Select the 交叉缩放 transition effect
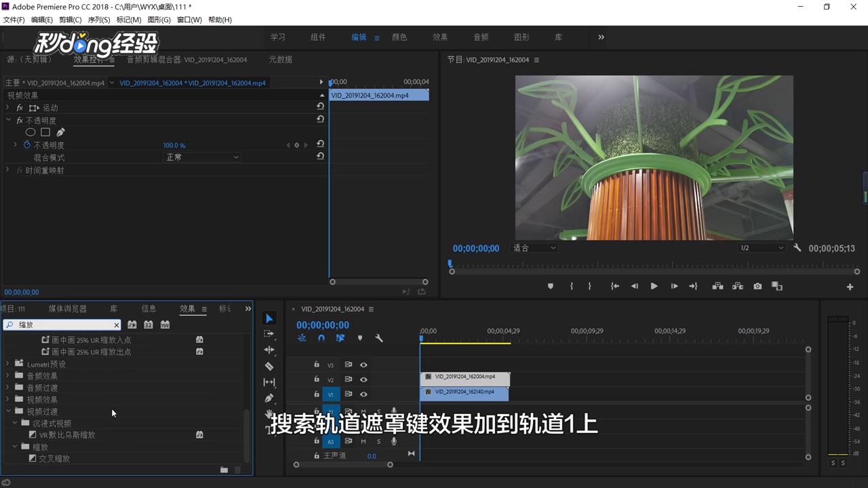 (54, 459)
